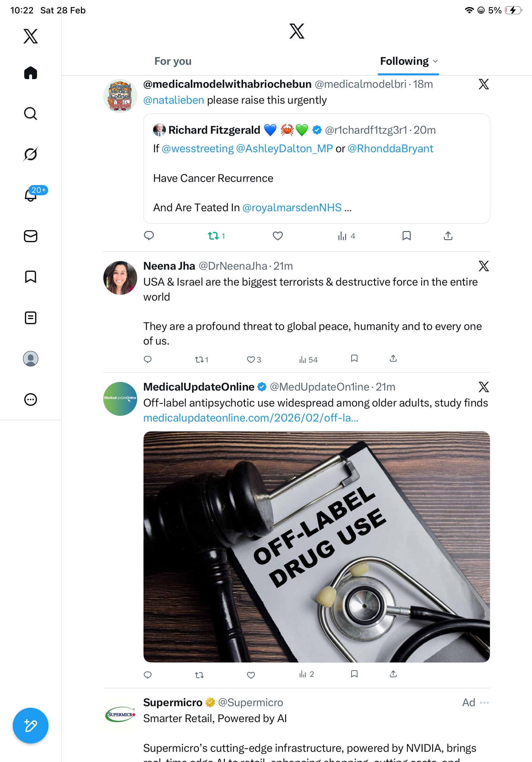Switch to the For you tab
The width and height of the screenshot is (532, 762).
pyautogui.click(x=173, y=61)
